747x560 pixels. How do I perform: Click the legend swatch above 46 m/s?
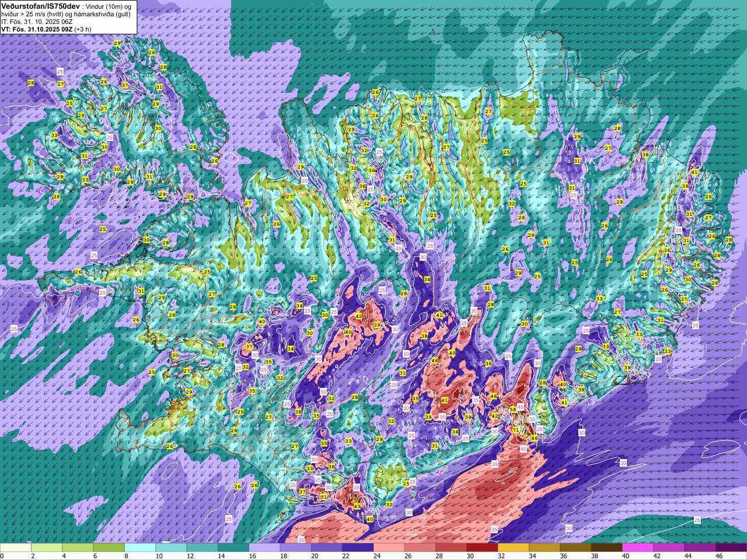pyautogui.click(x=731, y=548)
